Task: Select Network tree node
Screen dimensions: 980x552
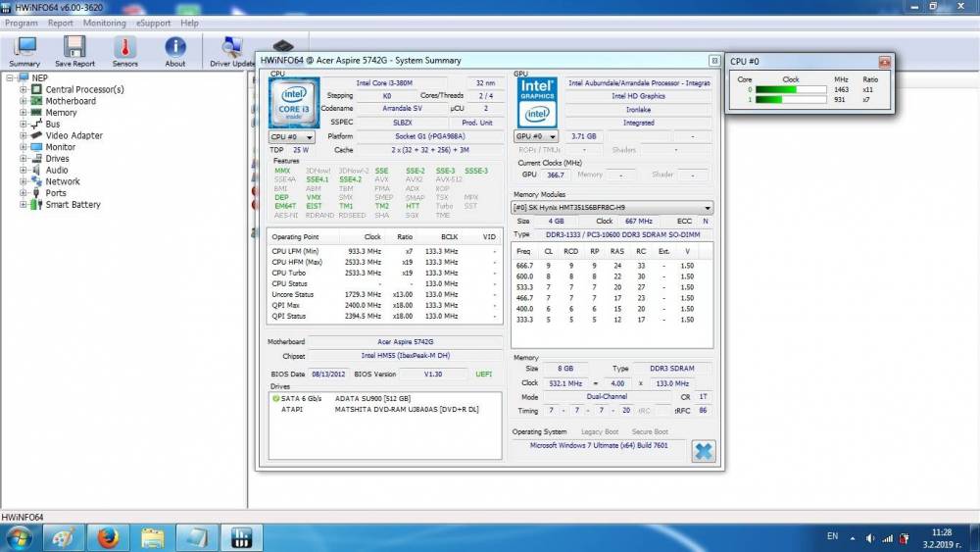Action: click(x=63, y=181)
